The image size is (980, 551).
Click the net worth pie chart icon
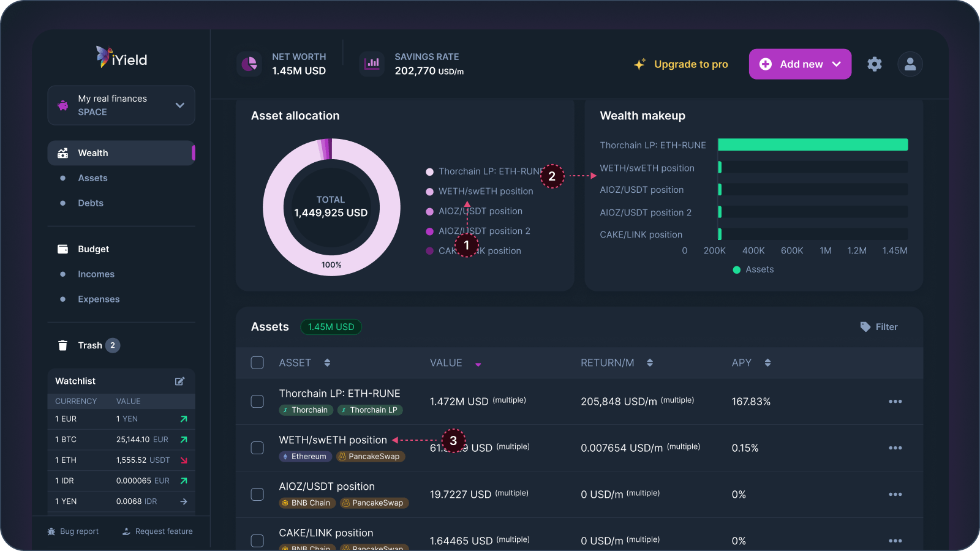[x=249, y=64]
